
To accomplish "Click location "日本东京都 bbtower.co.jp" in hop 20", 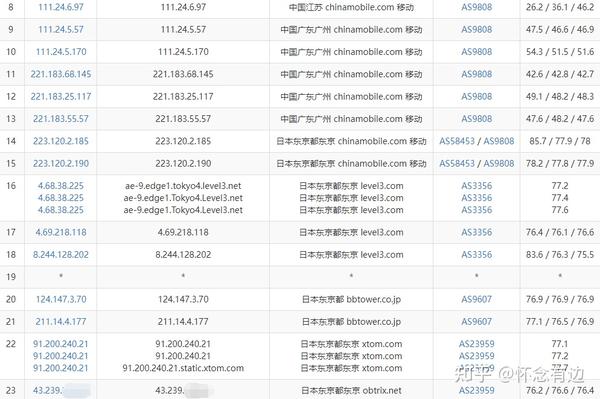I will pos(351,299).
